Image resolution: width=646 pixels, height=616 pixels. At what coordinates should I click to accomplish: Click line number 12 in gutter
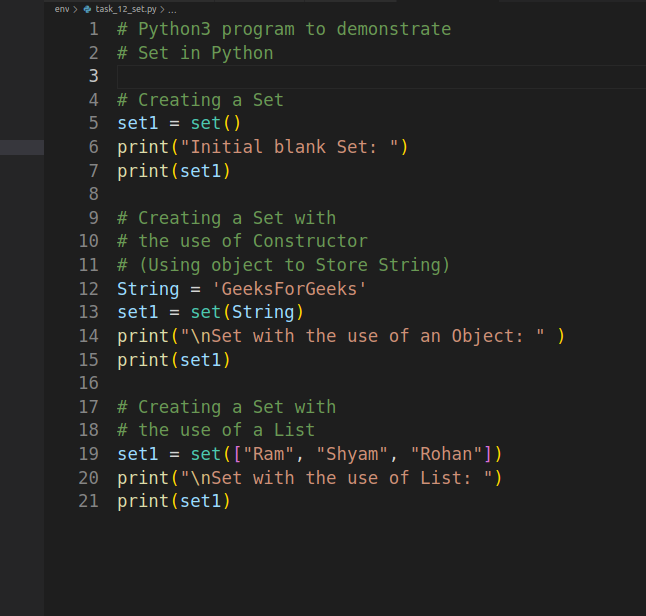[x=89, y=289]
